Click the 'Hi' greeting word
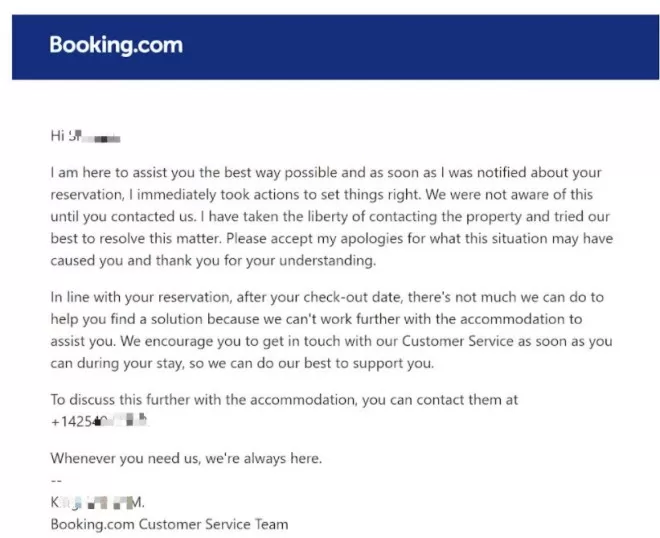Image resolution: width=660 pixels, height=538 pixels. [58, 136]
